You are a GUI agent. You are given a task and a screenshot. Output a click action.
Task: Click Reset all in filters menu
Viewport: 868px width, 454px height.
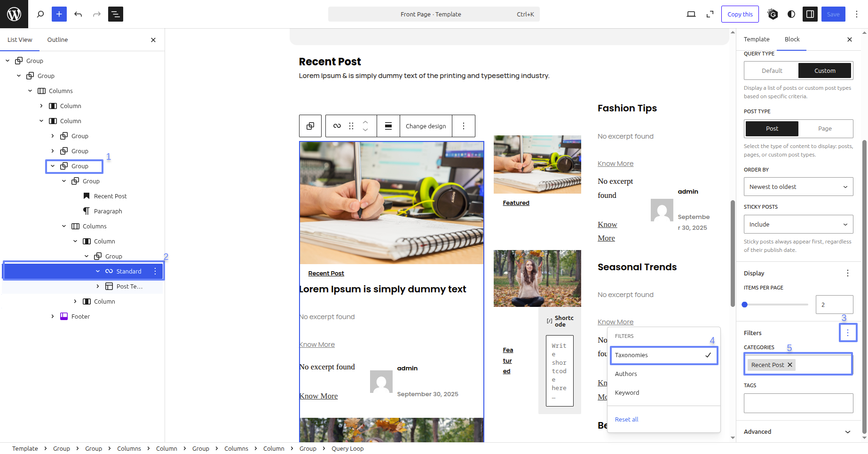pyautogui.click(x=626, y=419)
